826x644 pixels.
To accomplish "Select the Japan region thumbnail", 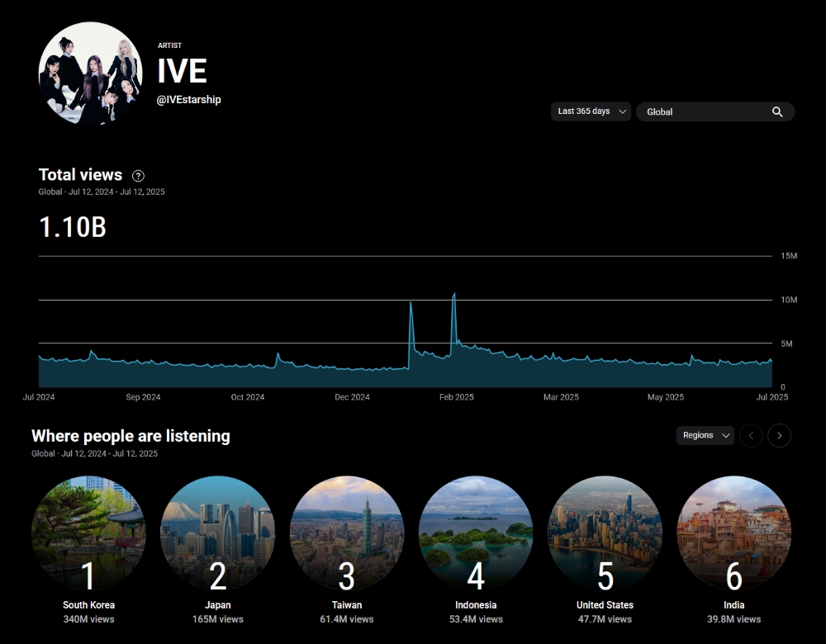I will [217, 533].
